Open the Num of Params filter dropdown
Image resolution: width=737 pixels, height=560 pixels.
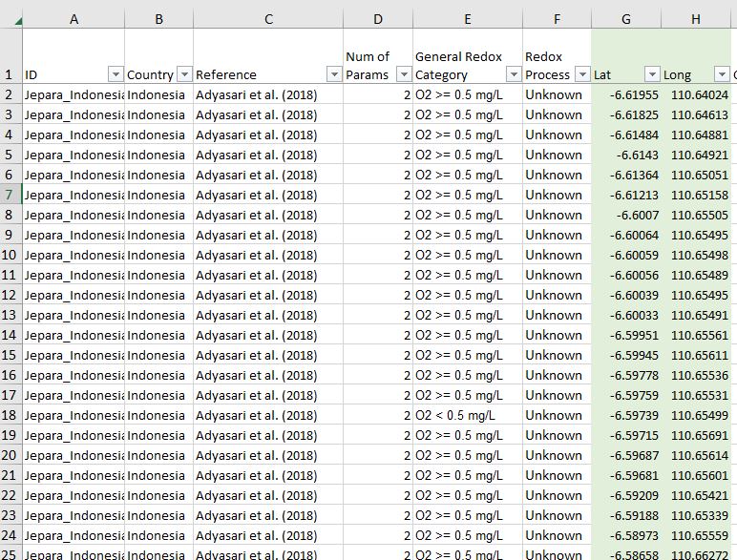[x=404, y=74]
